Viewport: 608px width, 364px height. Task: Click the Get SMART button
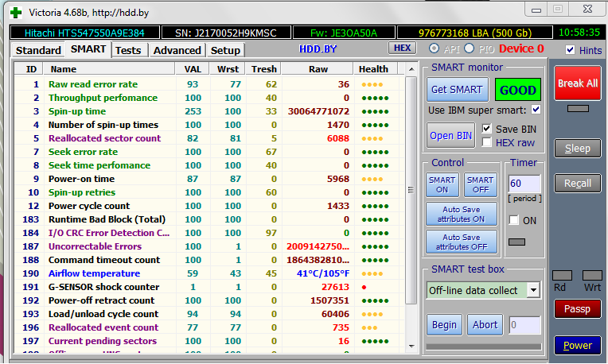(457, 90)
